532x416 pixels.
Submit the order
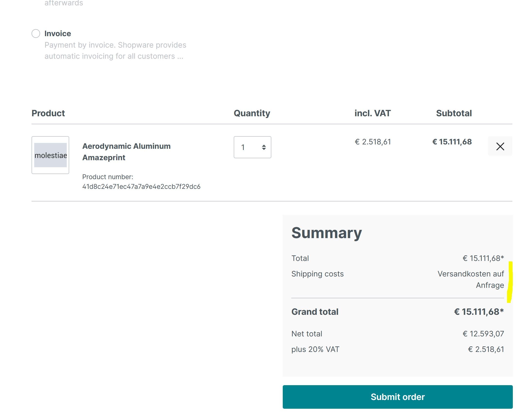pos(398,397)
